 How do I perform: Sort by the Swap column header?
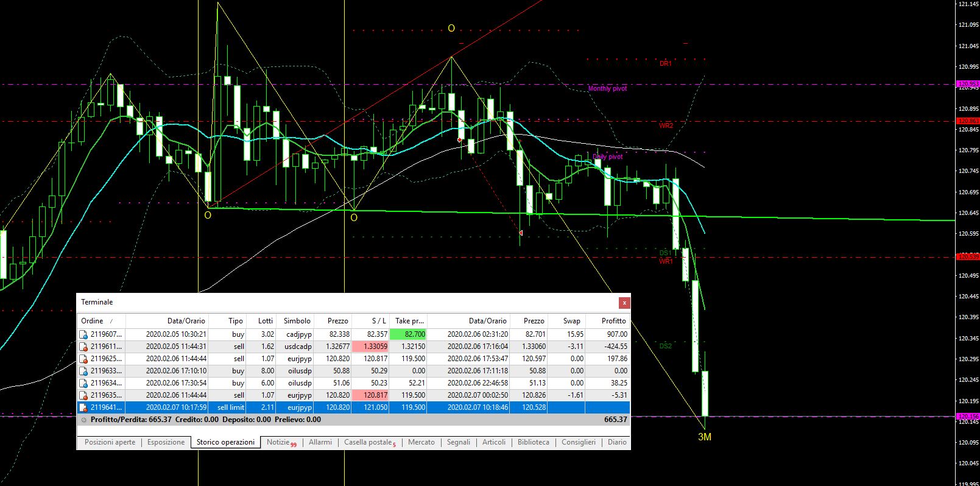click(x=566, y=321)
